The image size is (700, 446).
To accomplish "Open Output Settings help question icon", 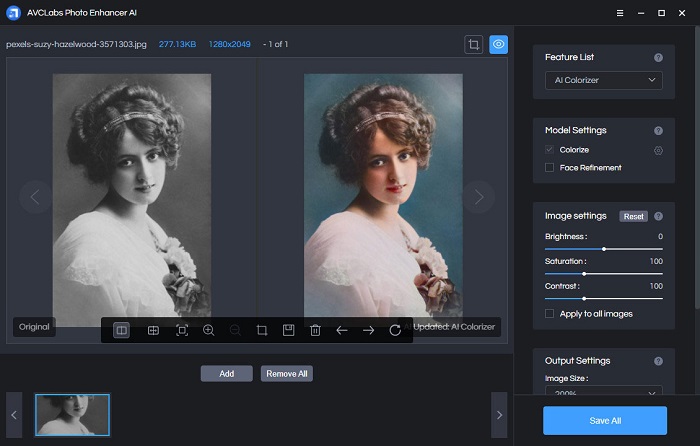I will pyautogui.click(x=658, y=361).
